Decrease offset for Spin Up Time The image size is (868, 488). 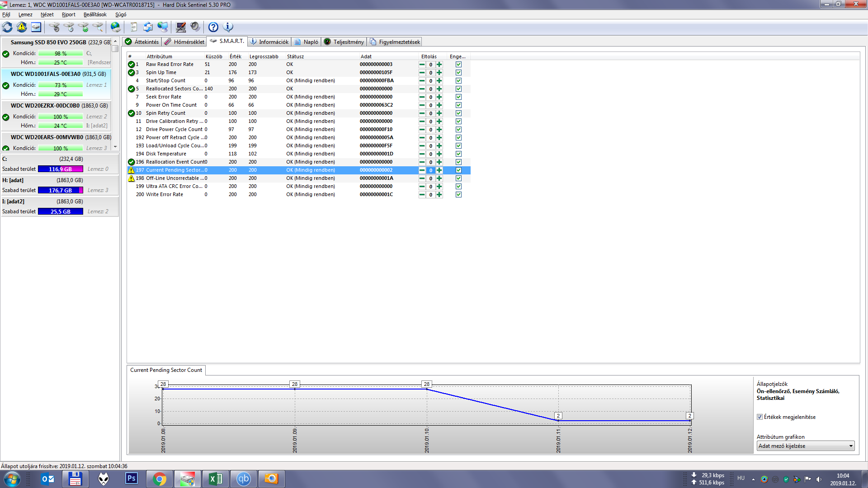pos(422,72)
